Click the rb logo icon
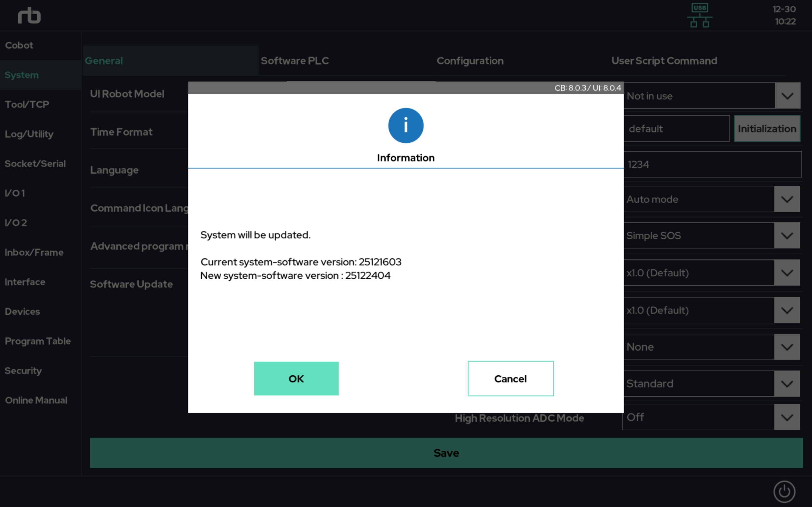Image resolution: width=812 pixels, height=507 pixels. (30, 16)
